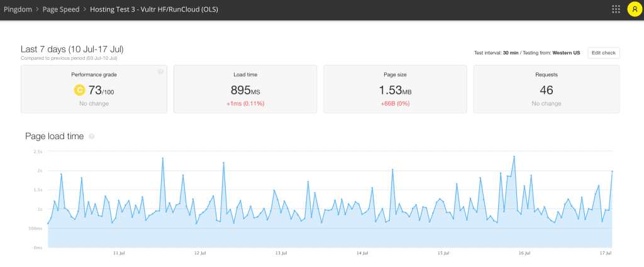644x267 pixels.
Task: Click the yellow C grade badge
Action: (x=79, y=89)
